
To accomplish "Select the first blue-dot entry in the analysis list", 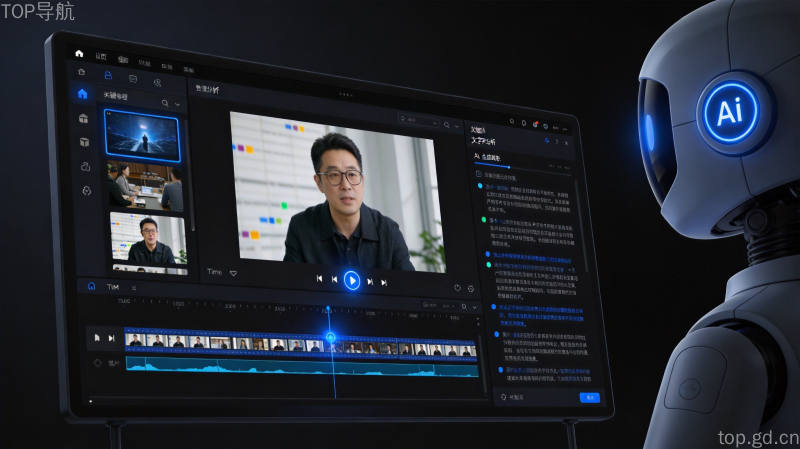I will [526, 198].
